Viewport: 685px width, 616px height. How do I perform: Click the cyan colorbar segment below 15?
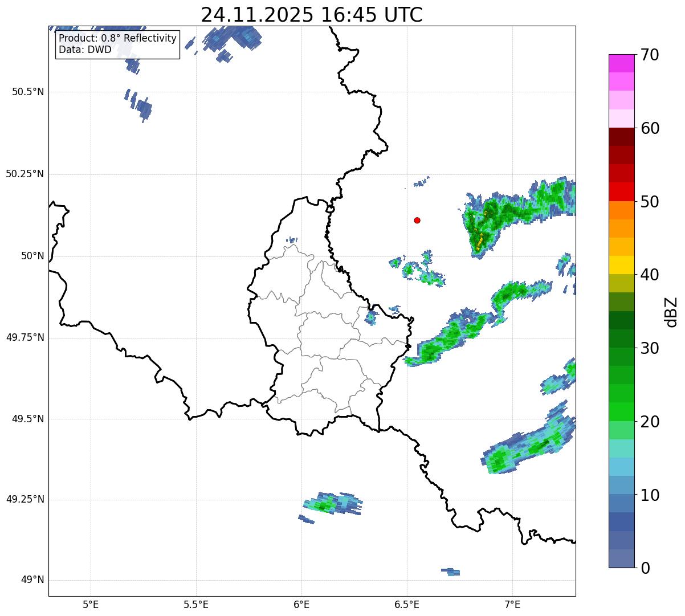(x=622, y=467)
